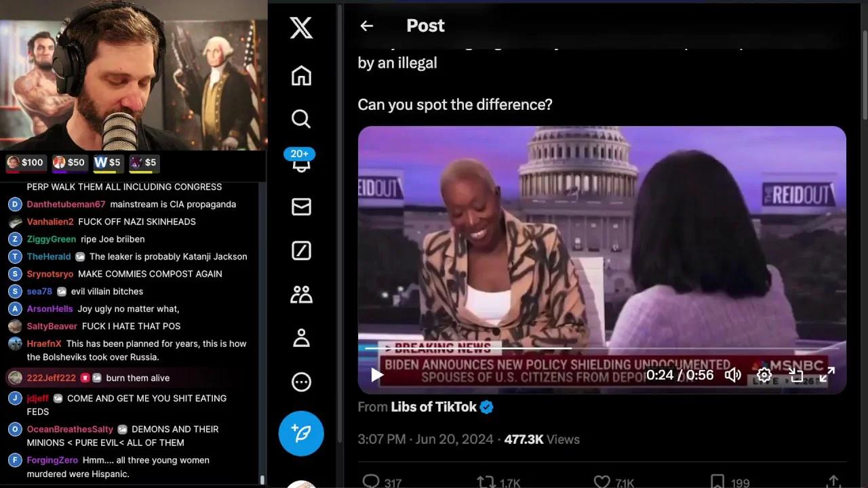The height and width of the screenshot is (488, 868).
Task: Open the Home feed icon
Action: 301,75
